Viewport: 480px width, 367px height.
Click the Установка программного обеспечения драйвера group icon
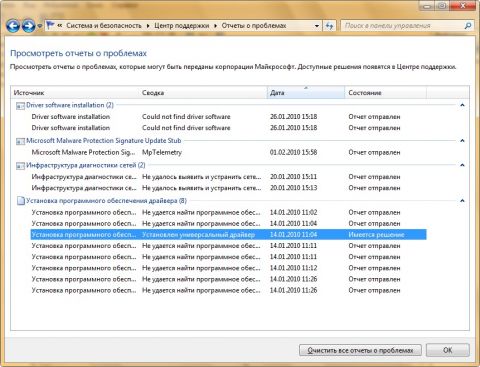click(21, 201)
